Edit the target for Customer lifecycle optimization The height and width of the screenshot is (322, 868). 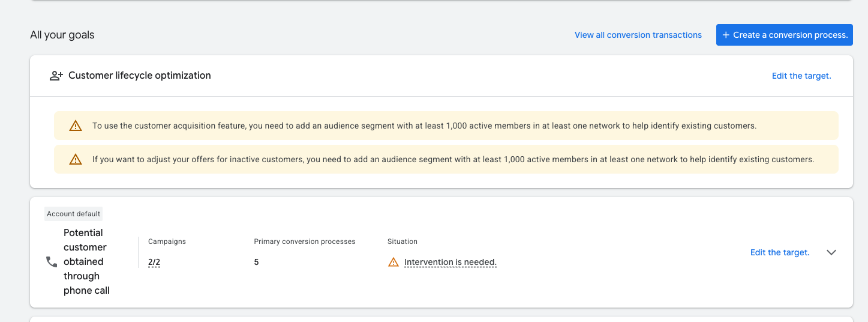point(801,76)
